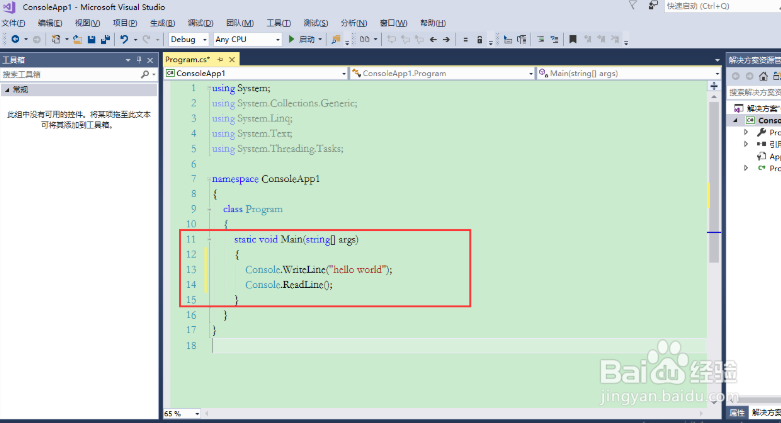Pin the 工具箱 panel
The height and width of the screenshot is (423, 781).
(x=139, y=60)
